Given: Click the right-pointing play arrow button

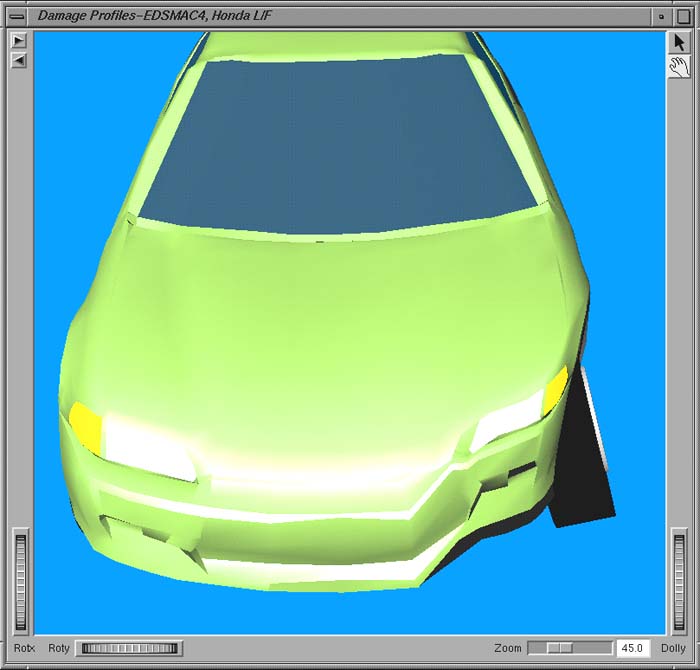Looking at the screenshot, I should click(18, 41).
